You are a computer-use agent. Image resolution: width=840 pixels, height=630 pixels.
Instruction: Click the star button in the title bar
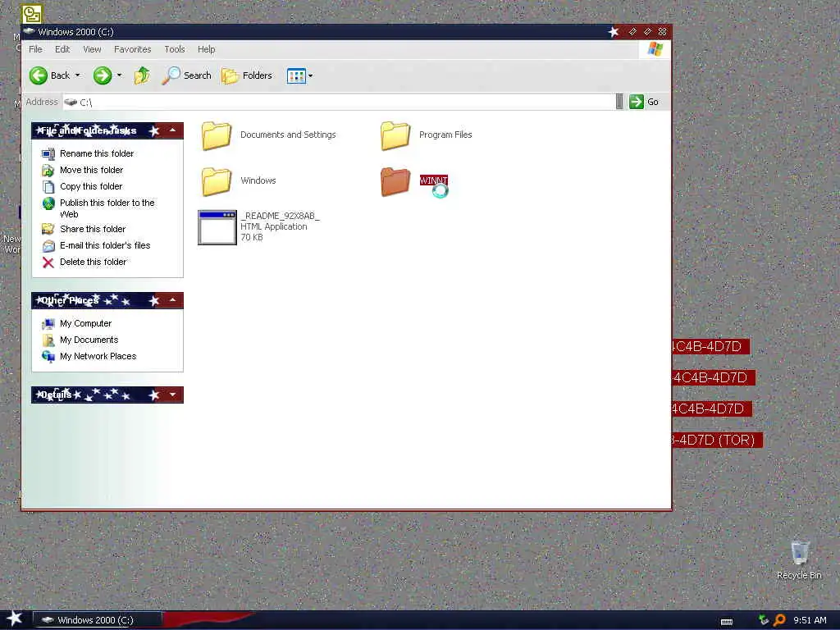pos(614,32)
